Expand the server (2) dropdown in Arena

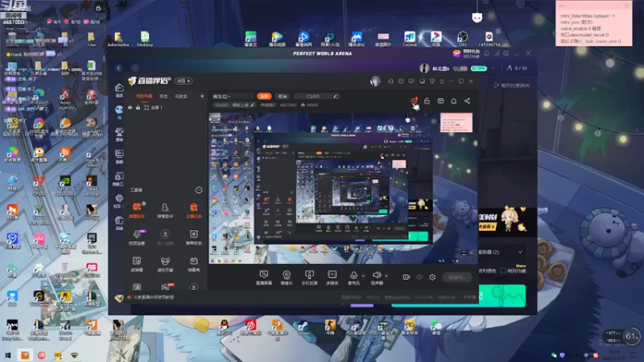pyautogui.click(x=520, y=252)
